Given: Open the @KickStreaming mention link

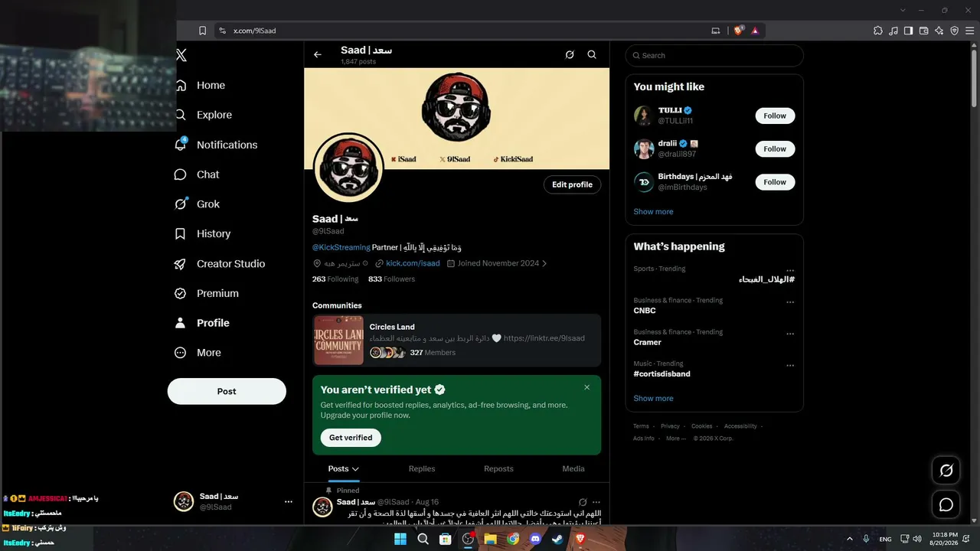Looking at the screenshot, I should point(341,248).
